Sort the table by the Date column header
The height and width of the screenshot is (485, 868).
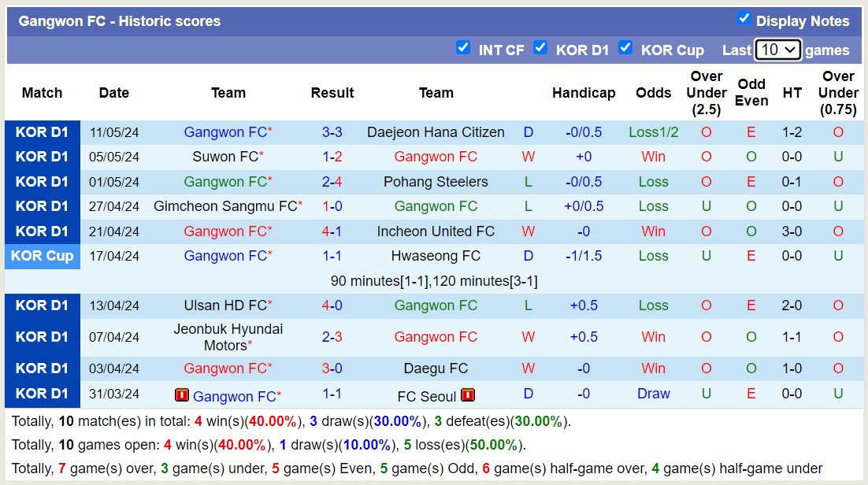pos(113,92)
